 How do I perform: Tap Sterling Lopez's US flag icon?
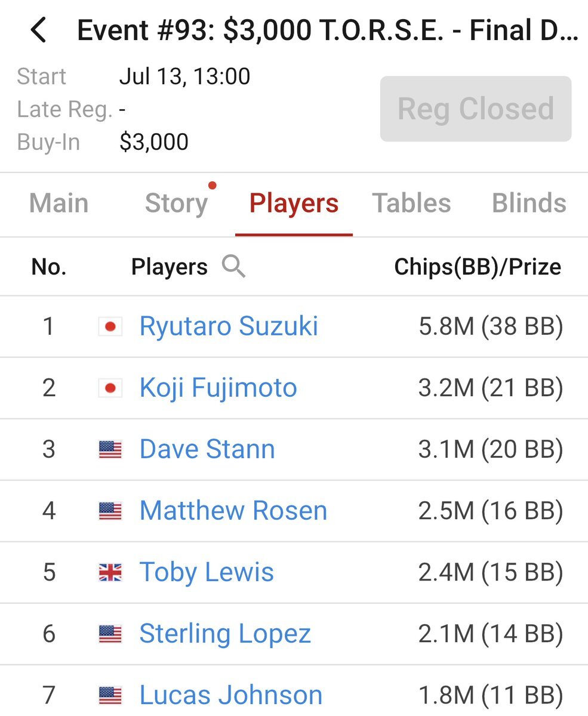point(110,634)
